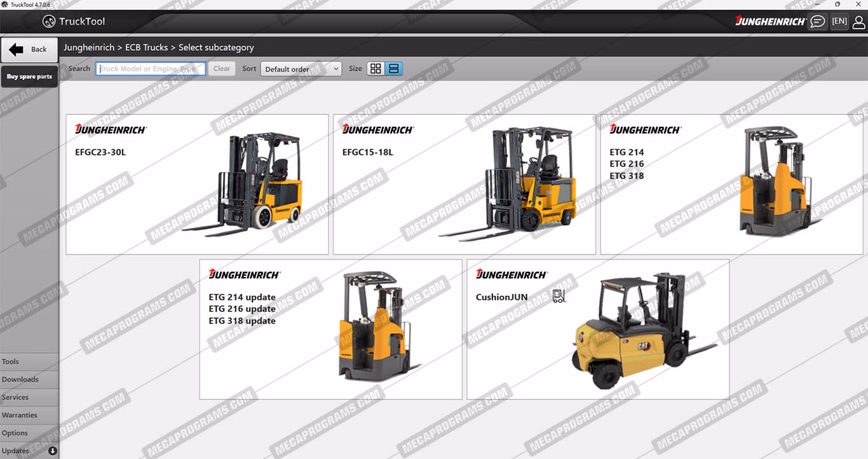The height and width of the screenshot is (459, 868).
Task: Change the language via EN icon
Action: 839,22
